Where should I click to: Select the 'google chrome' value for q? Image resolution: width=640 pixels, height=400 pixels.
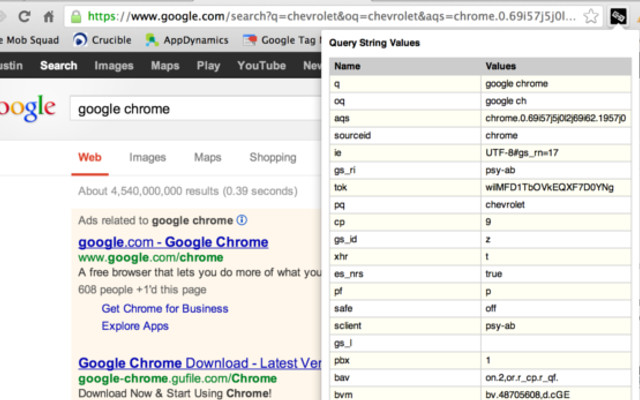(516, 84)
